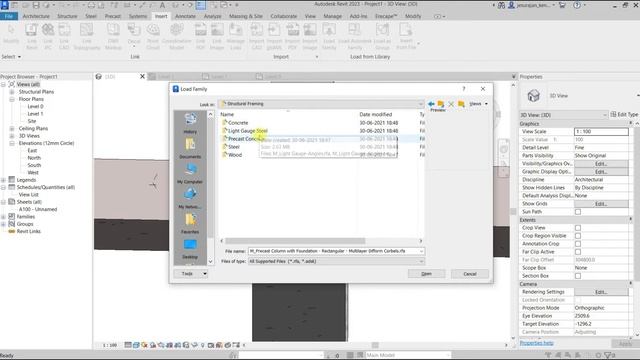The image size is (640, 360).
Task: Click Edit for Rendering Settings
Action: point(601,292)
